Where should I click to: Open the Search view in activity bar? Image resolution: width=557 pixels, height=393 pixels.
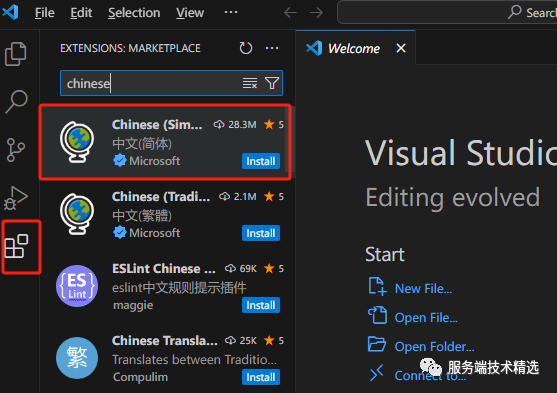16,102
